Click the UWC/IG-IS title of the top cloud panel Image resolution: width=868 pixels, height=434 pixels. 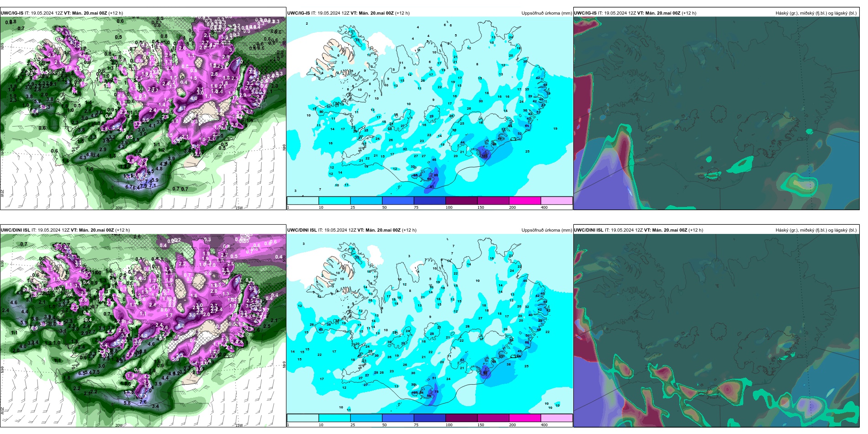tap(586, 13)
